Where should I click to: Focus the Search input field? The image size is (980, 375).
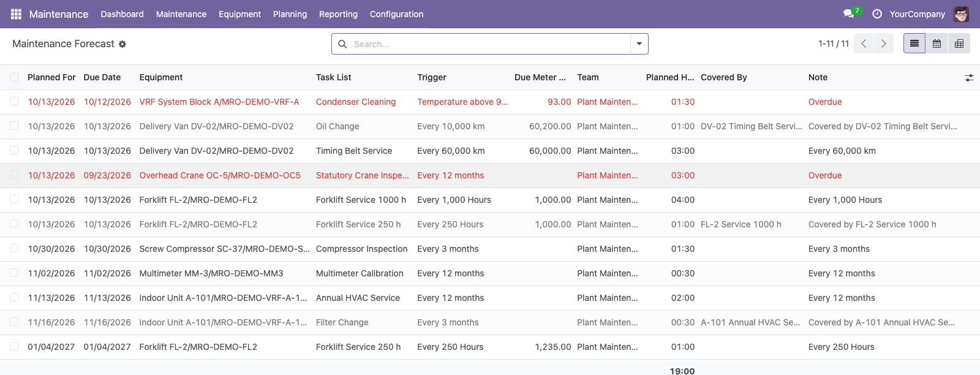(x=489, y=44)
